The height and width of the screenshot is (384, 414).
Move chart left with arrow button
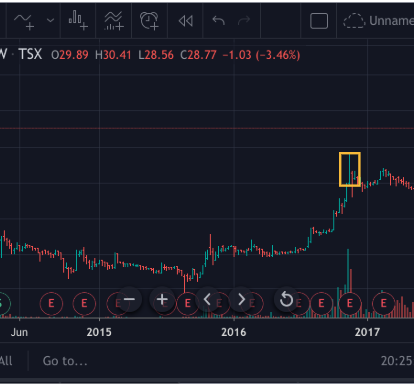207,299
